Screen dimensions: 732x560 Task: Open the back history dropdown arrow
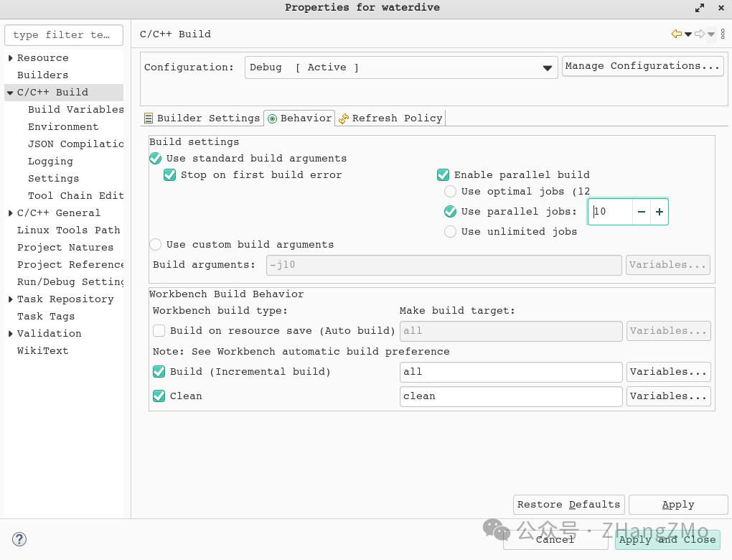click(688, 34)
